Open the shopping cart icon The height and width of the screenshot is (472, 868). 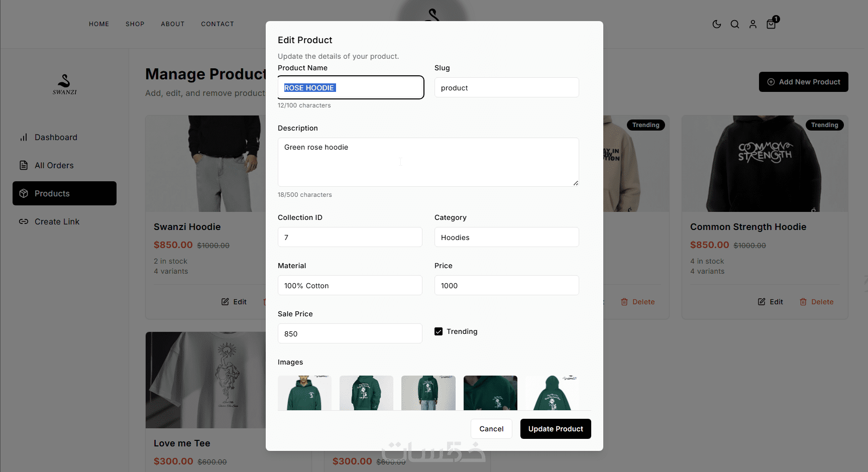[x=771, y=24]
